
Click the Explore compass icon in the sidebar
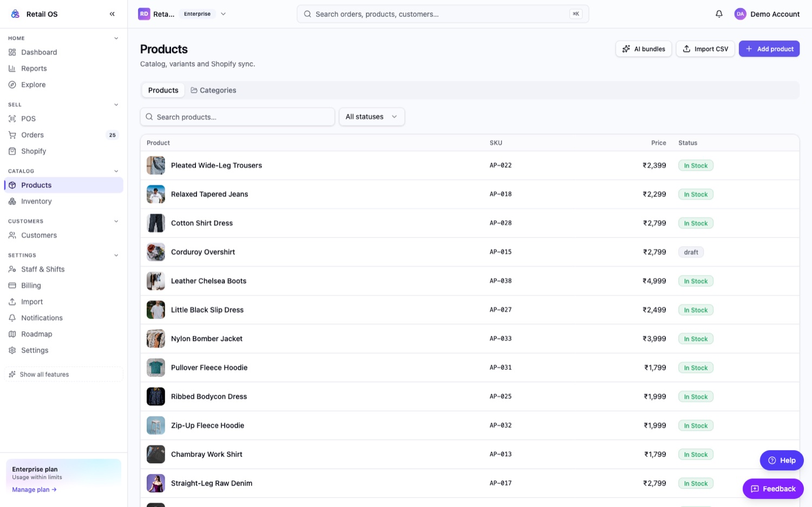click(x=12, y=85)
